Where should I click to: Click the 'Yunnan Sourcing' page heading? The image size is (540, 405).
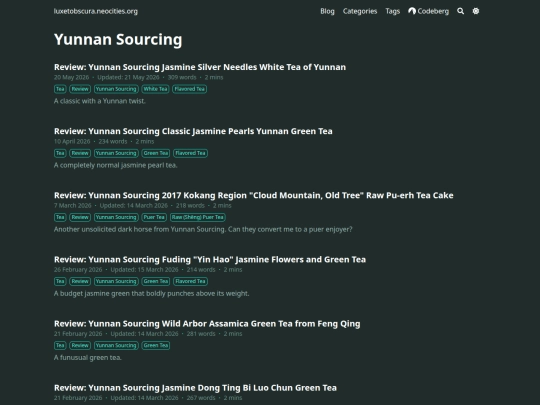pos(118,39)
